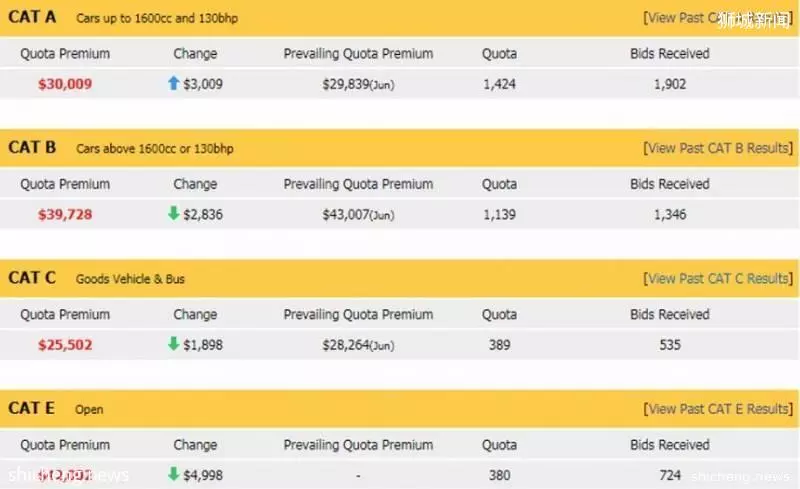Viewport: 800px width, 489px height.
Task: Open View Past CAT B Results link
Action: [x=718, y=149]
